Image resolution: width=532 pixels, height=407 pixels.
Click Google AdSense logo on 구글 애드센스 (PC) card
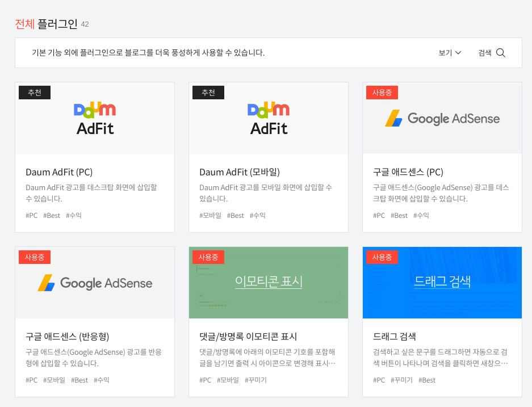coord(442,119)
